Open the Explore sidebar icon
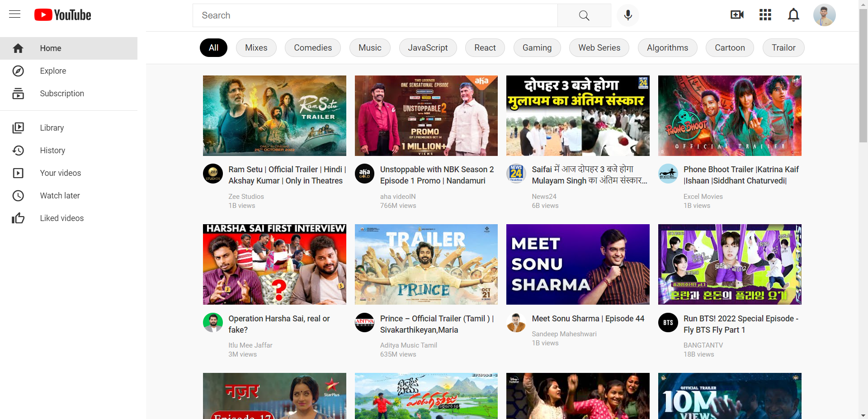Screen dimensions: 868x419 coord(18,71)
